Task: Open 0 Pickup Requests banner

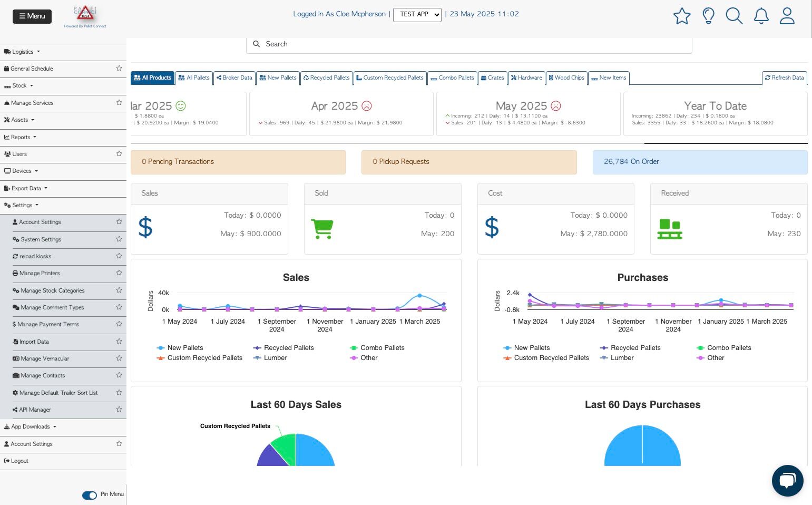Action: pos(469,162)
